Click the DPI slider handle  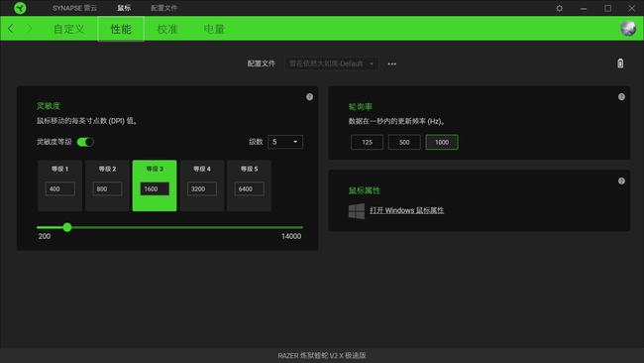click(67, 227)
